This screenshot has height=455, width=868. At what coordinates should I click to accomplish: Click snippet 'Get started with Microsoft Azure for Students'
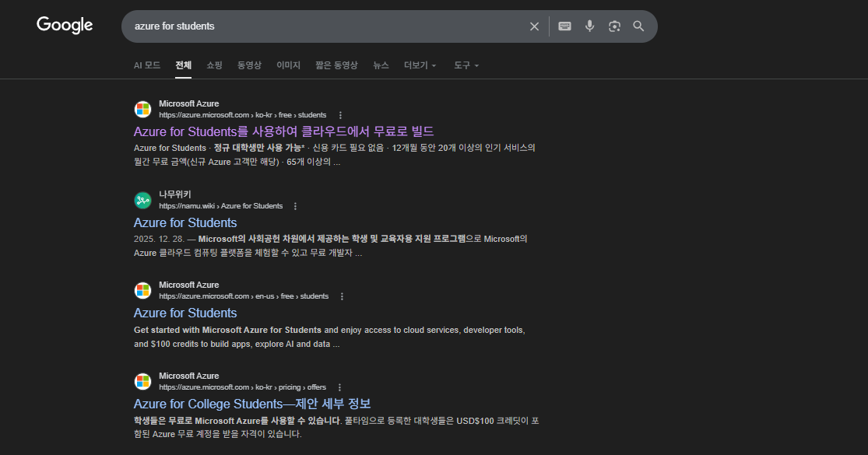(227, 330)
